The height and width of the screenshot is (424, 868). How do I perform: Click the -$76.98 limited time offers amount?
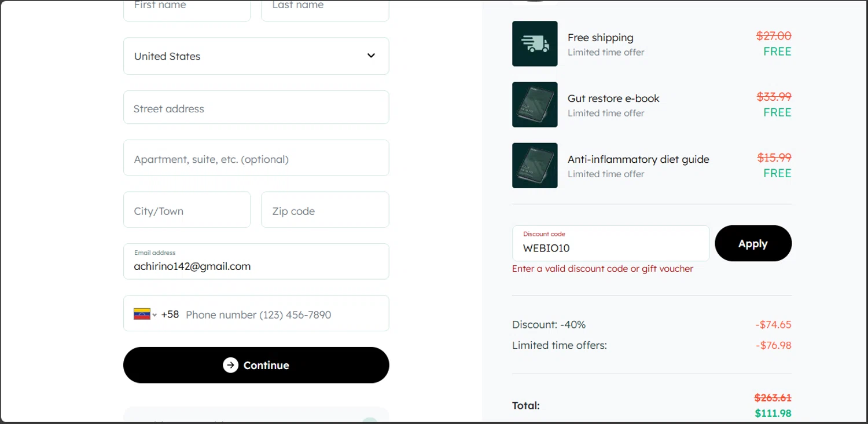(773, 345)
